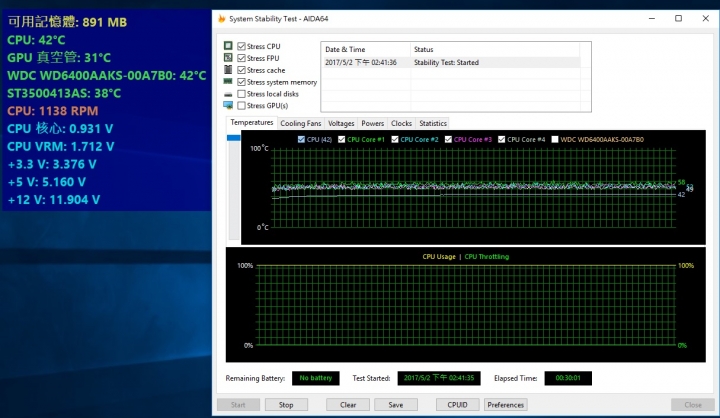The height and width of the screenshot is (418, 720).
Task: Open the Powers tab
Action: tap(372, 123)
